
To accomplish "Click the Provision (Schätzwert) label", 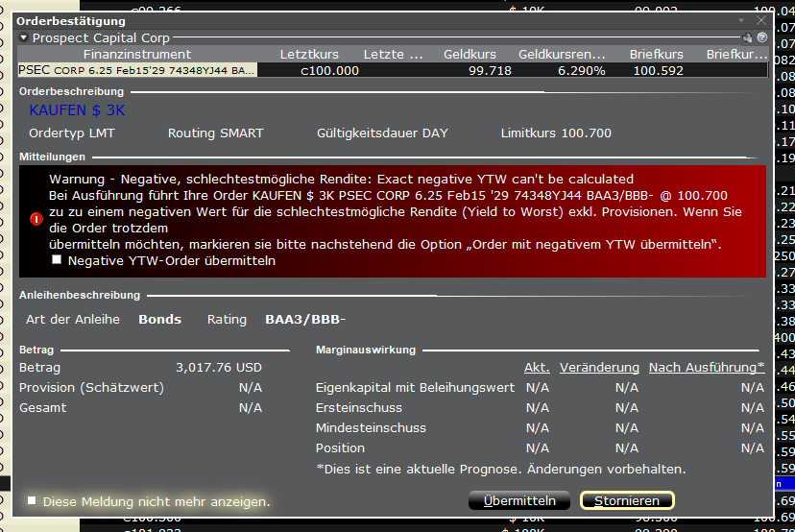I will pos(92,388).
